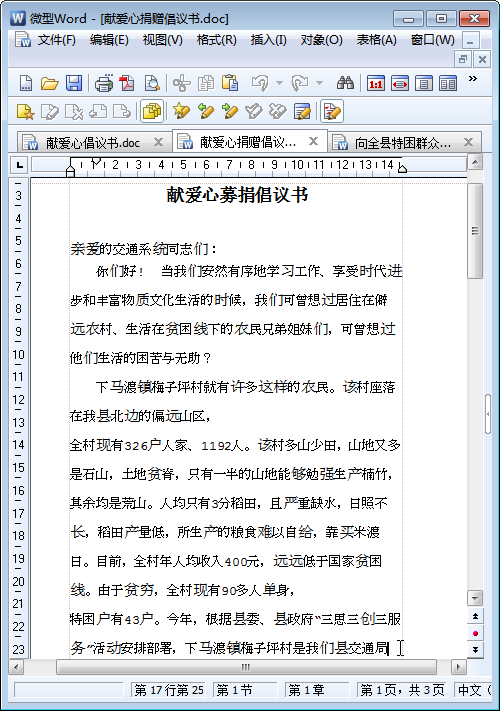Show more toolbar buttons via double chevron
The image size is (500, 711).
(x=473, y=78)
